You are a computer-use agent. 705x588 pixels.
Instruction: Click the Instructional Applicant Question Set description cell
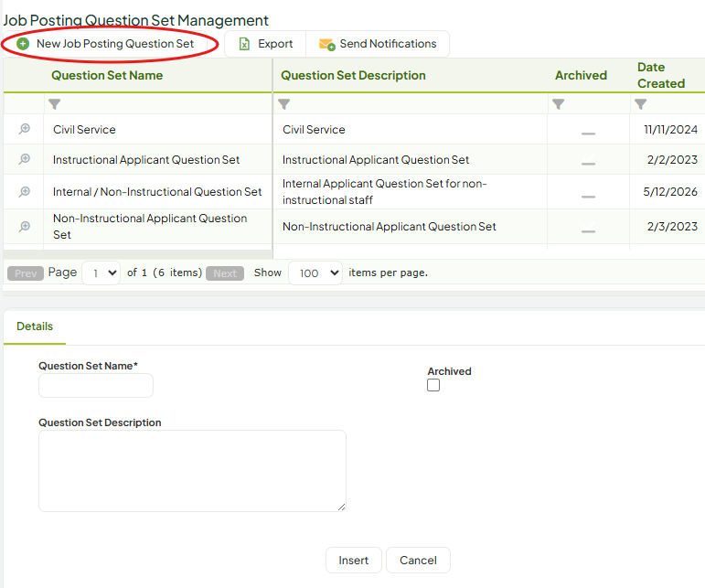point(411,160)
